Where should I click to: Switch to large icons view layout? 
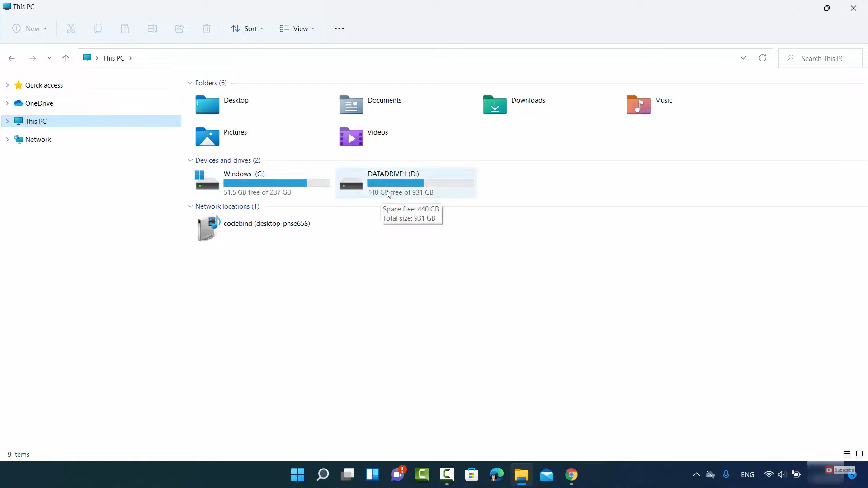pos(859,454)
